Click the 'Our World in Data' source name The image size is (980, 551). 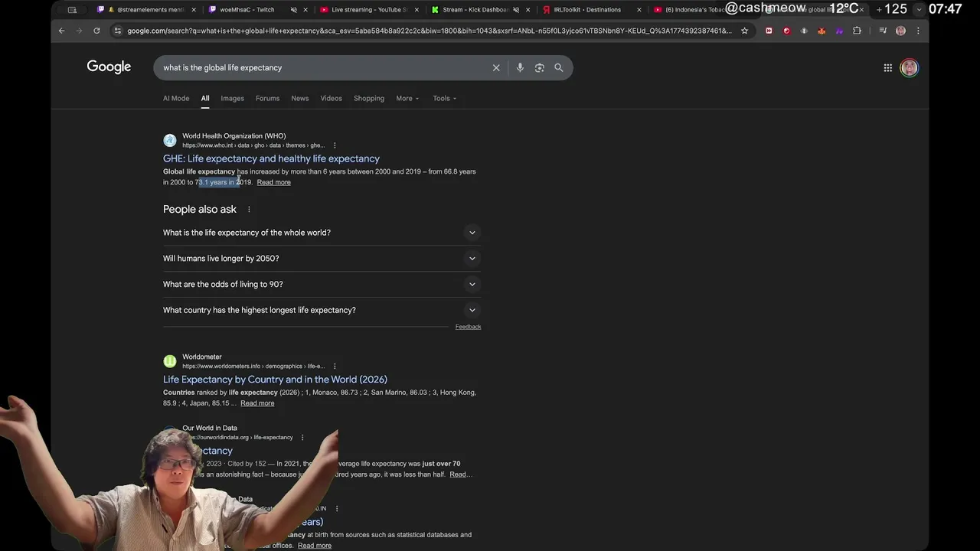point(210,428)
